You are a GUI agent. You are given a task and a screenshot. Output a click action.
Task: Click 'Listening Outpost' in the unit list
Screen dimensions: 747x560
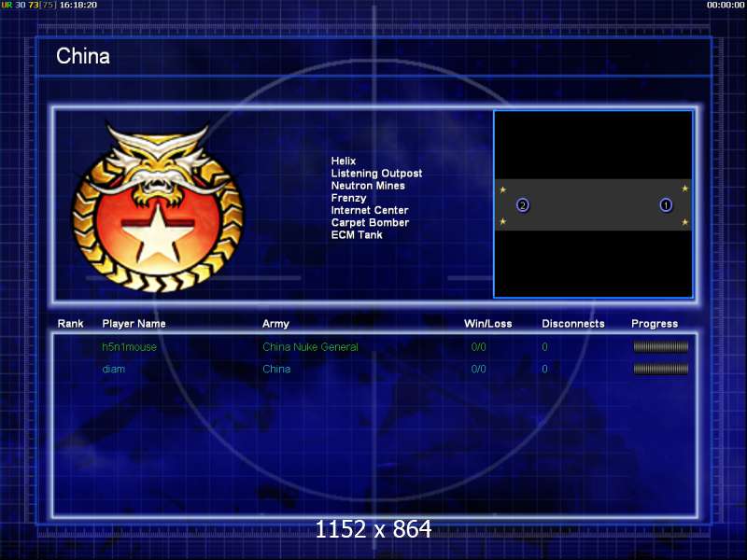pos(377,174)
